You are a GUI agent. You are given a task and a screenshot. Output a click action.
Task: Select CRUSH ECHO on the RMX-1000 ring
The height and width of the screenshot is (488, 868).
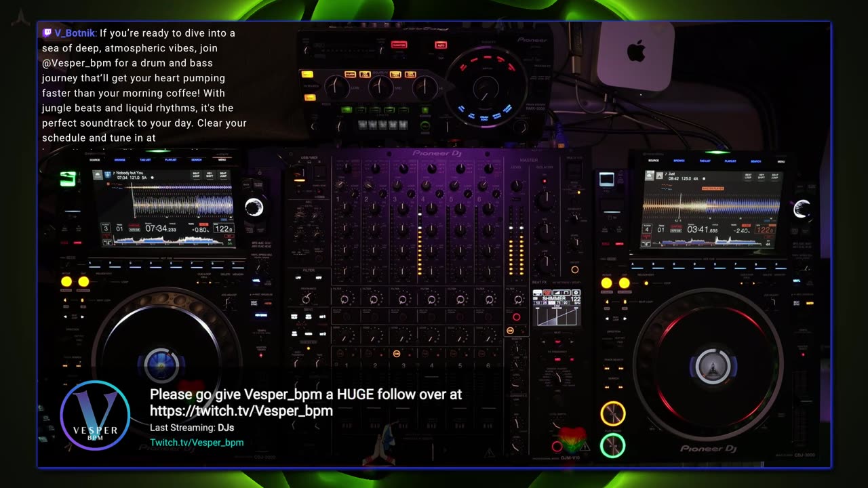pos(484,118)
